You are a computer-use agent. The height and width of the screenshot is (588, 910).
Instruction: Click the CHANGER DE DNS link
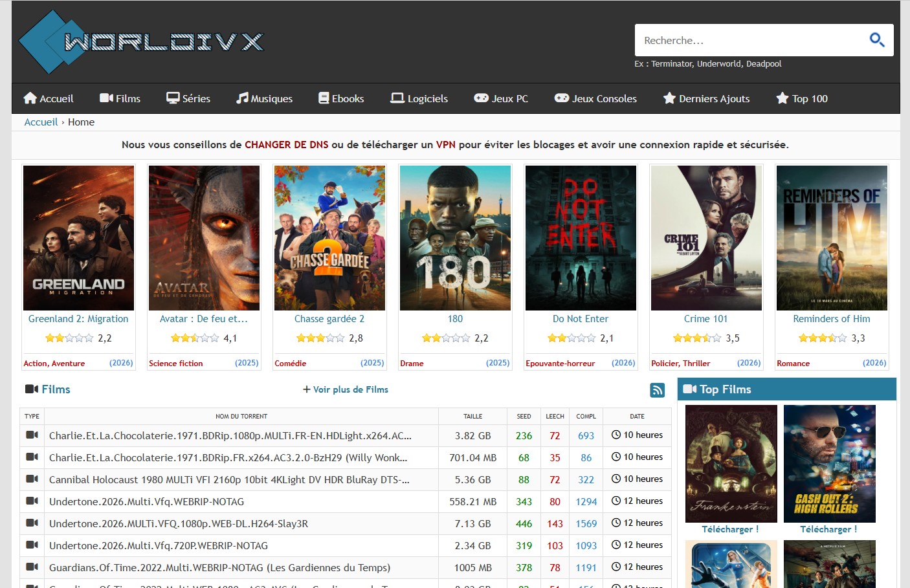coord(287,145)
